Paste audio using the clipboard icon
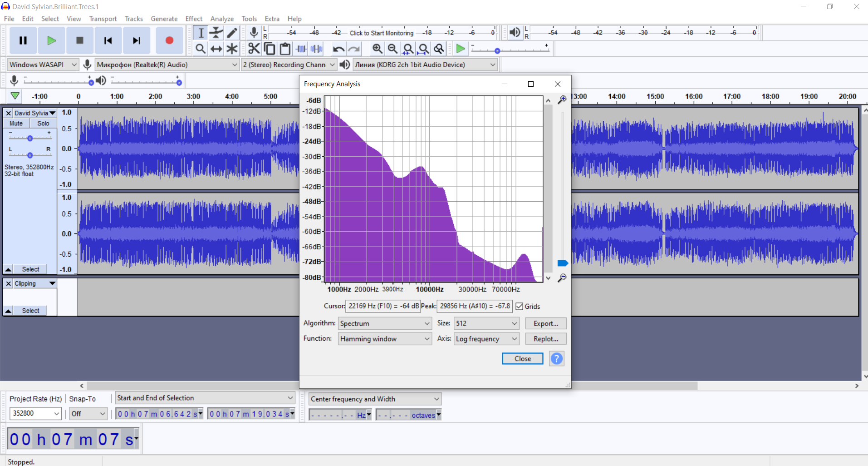 [285, 49]
